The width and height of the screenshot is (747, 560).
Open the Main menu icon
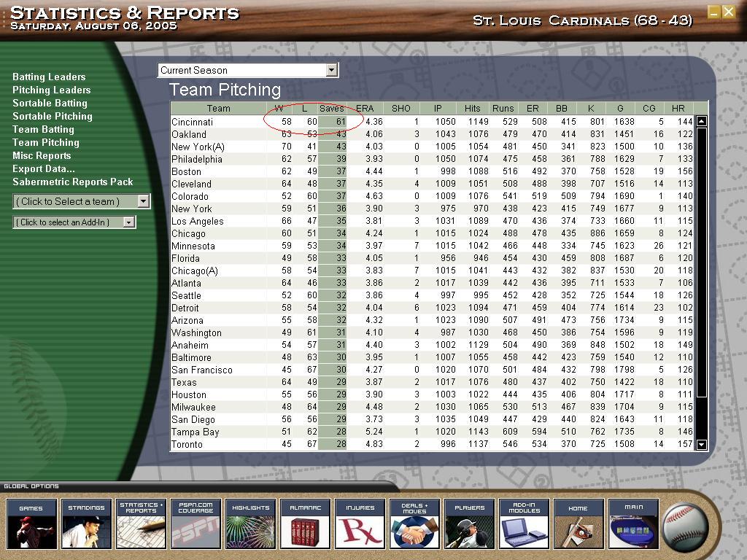(x=634, y=524)
